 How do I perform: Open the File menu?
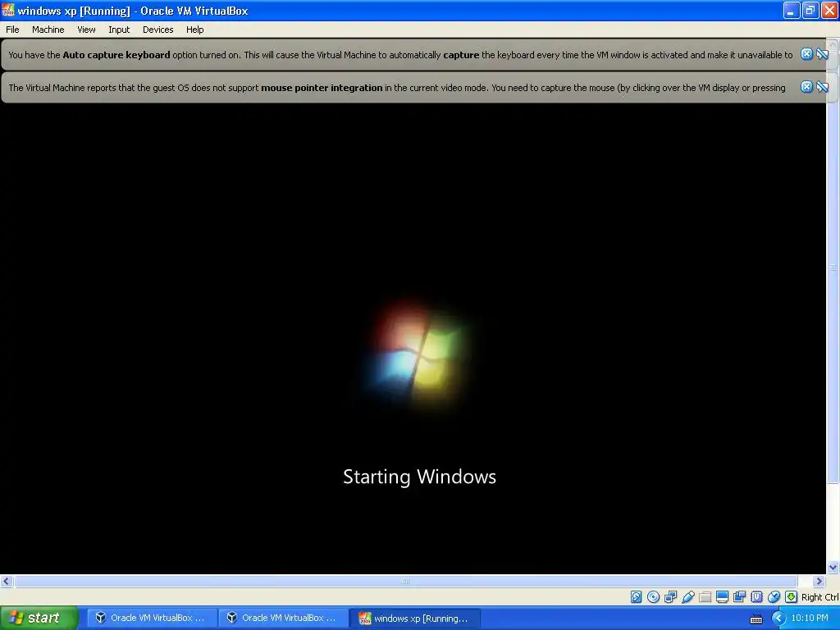[12, 30]
